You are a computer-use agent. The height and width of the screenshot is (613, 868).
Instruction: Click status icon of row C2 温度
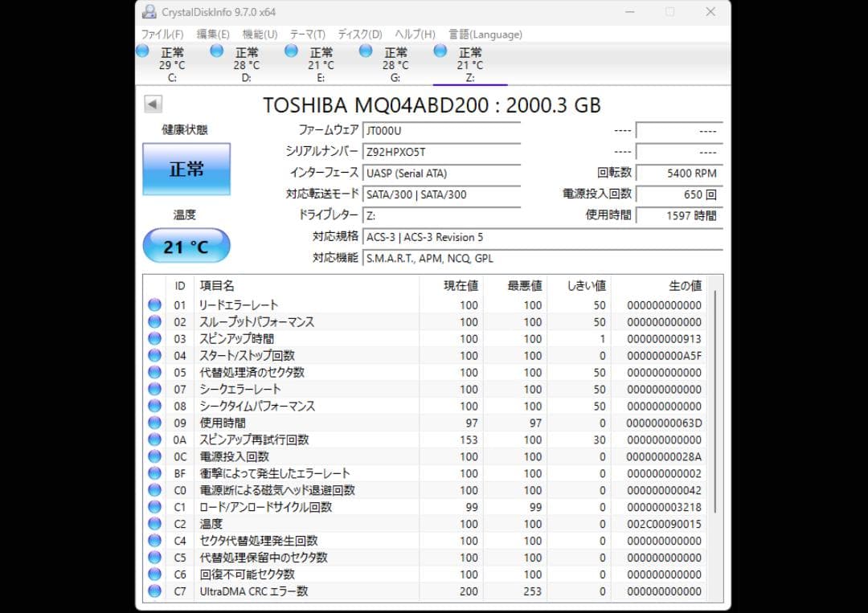point(154,523)
